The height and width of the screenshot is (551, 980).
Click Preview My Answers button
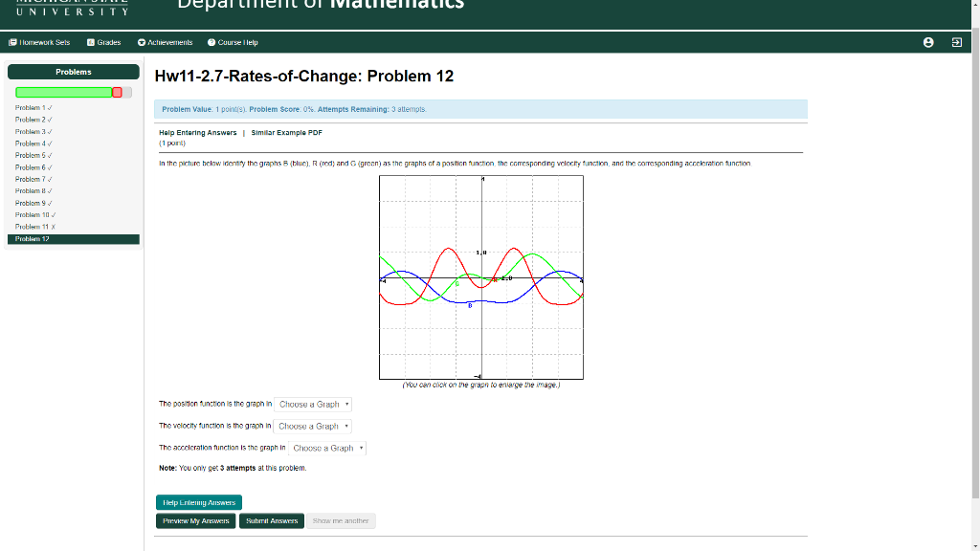pyautogui.click(x=195, y=521)
